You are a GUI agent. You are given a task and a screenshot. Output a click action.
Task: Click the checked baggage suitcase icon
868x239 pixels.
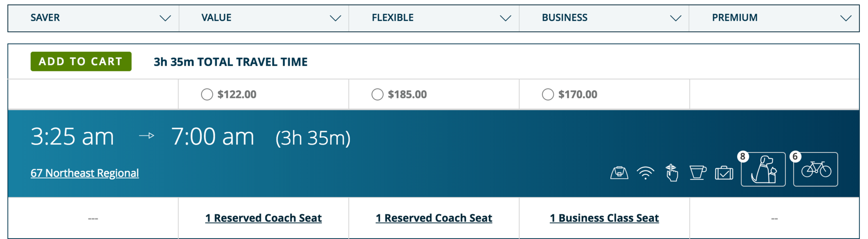[x=724, y=173]
